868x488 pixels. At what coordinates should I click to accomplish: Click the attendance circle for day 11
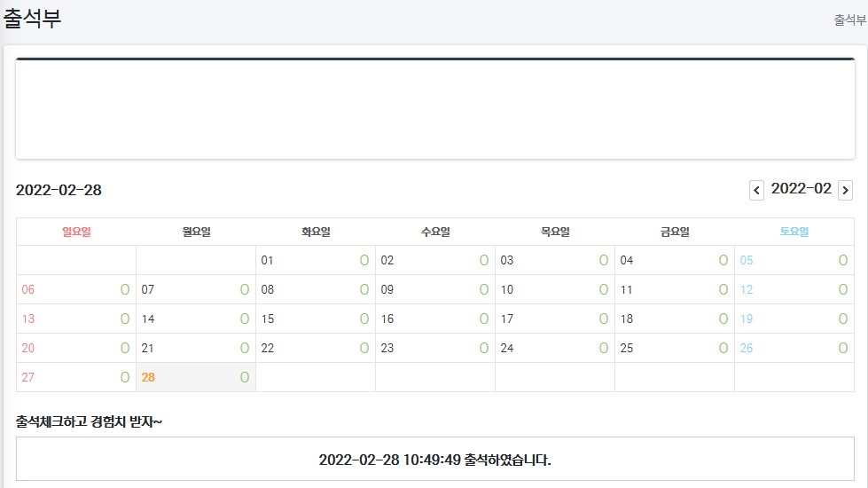point(723,289)
